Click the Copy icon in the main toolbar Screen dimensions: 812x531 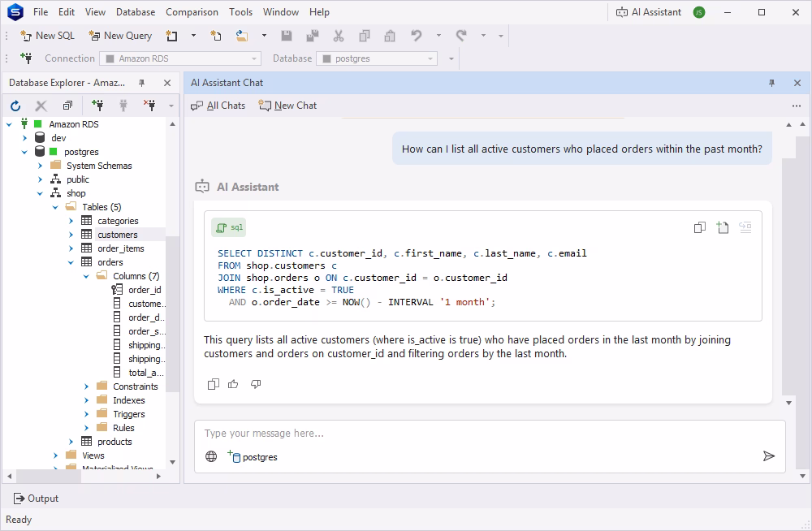tap(365, 36)
